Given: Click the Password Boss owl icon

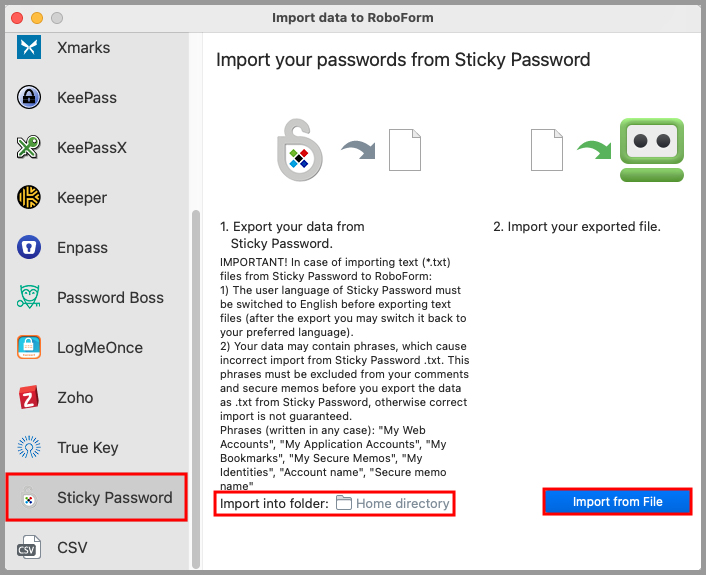Looking at the screenshot, I should (x=29, y=297).
